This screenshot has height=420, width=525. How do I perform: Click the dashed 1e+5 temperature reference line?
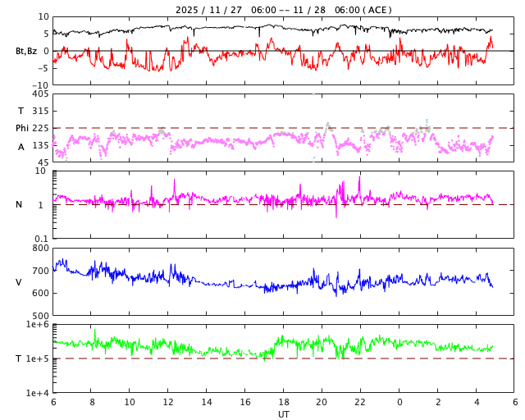point(197,358)
